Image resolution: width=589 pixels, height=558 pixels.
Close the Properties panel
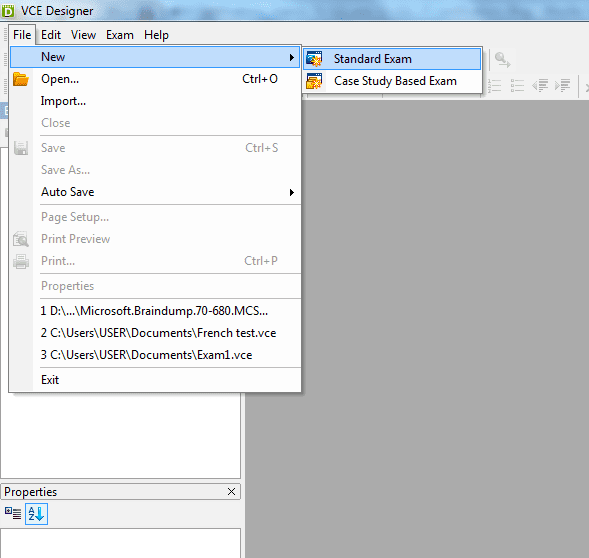pyautogui.click(x=231, y=491)
